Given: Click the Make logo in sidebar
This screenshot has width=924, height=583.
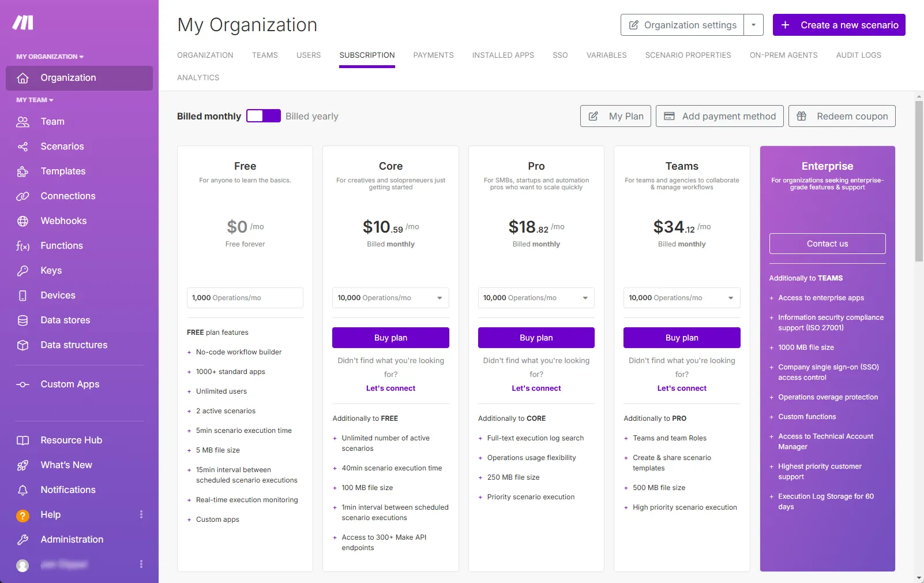Looking at the screenshot, I should (23, 23).
